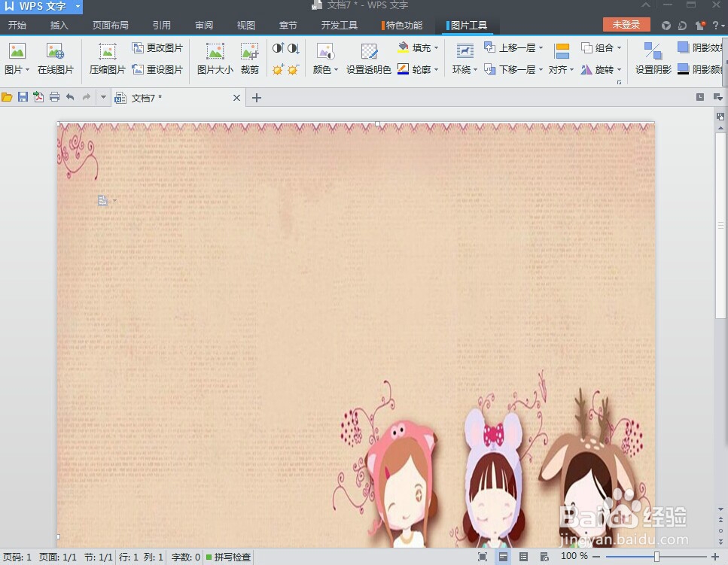The image size is (728, 565).
Task: Open the help question mark icon
Action: coord(715,26)
